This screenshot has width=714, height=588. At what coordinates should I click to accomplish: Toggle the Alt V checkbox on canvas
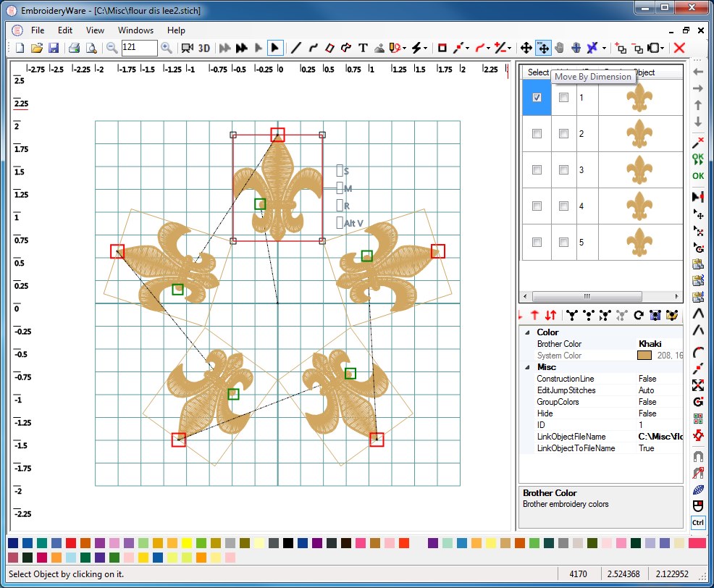pyautogui.click(x=340, y=223)
